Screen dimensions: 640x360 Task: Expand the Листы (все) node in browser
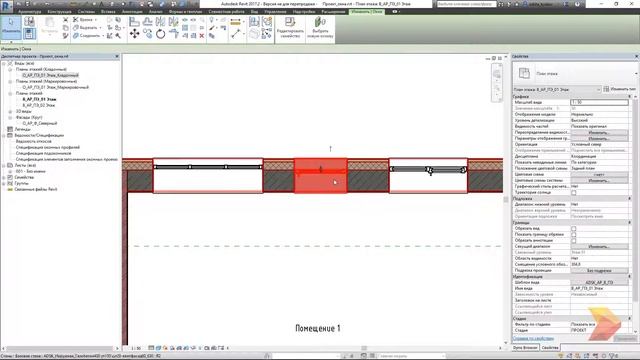pyautogui.click(x=4, y=165)
